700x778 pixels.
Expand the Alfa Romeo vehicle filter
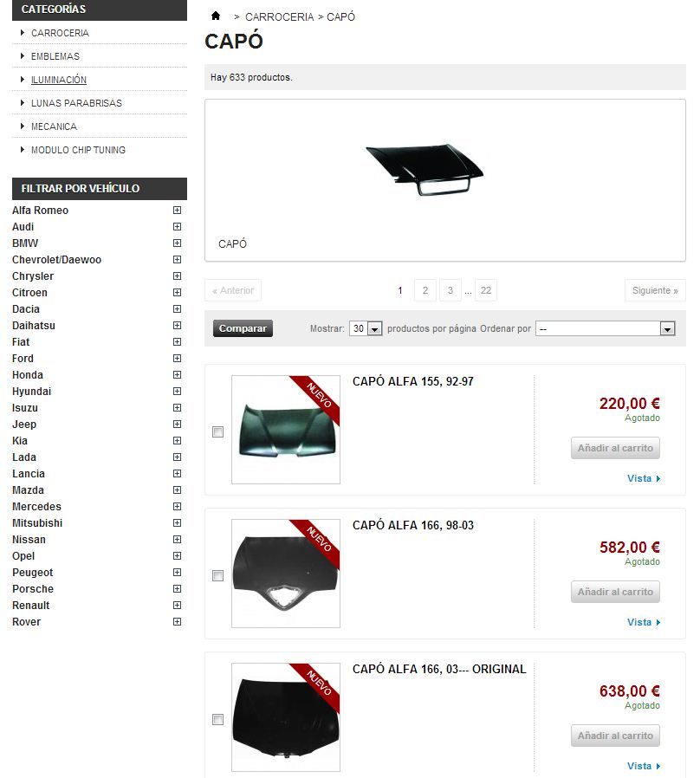(177, 211)
